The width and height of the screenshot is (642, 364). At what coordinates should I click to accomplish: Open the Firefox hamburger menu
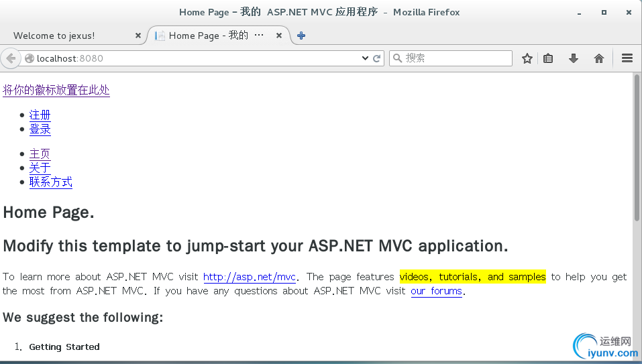click(627, 58)
